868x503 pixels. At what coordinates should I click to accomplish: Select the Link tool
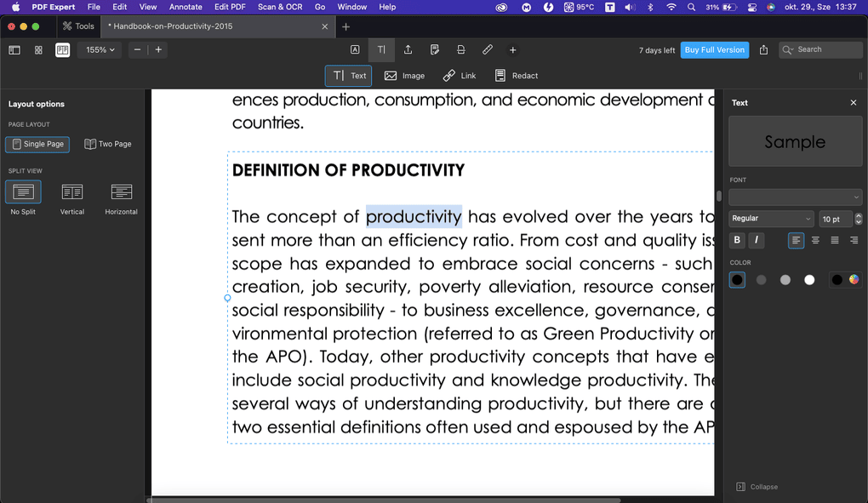460,75
